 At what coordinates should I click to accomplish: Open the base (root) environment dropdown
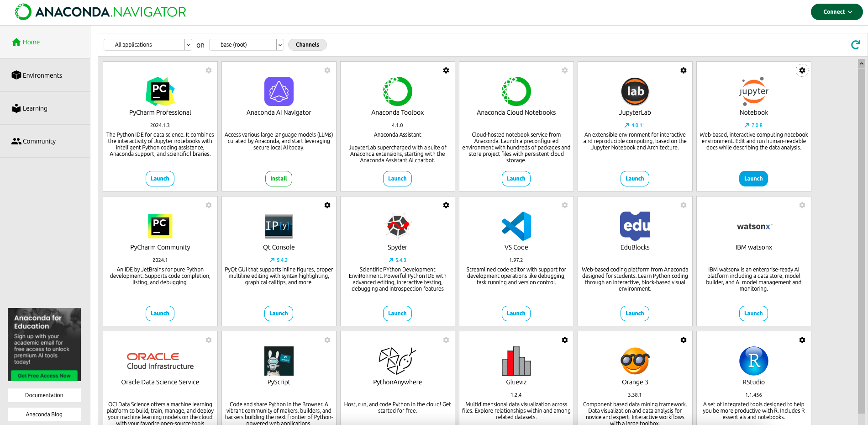tap(246, 45)
